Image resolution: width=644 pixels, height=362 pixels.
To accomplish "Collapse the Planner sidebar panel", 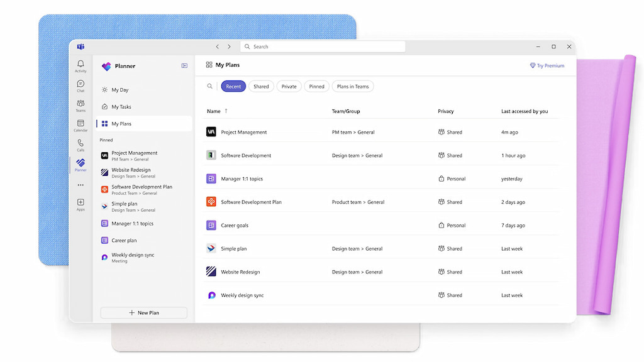I will 184,65.
